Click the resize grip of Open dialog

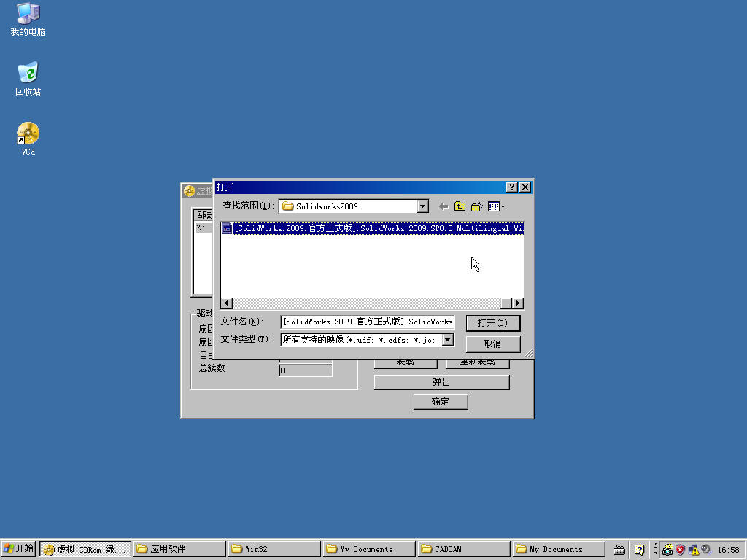pos(529,354)
